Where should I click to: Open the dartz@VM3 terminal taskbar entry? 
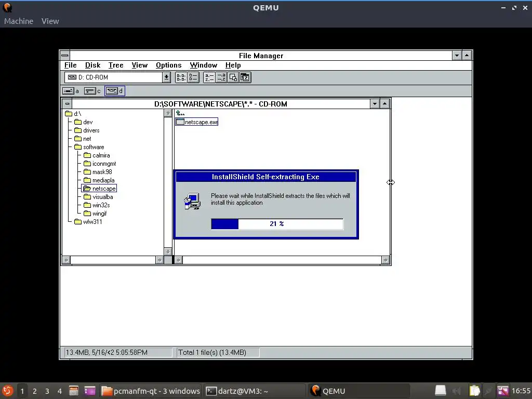255,391
